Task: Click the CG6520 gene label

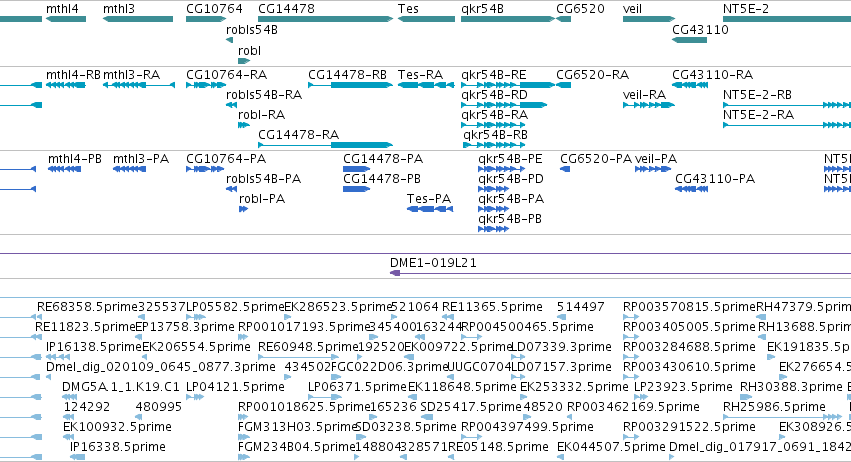Action: pyautogui.click(x=580, y=9)
